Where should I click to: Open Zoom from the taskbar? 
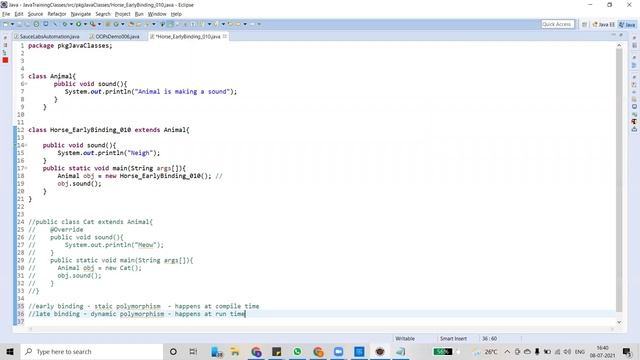coord(338,351)
